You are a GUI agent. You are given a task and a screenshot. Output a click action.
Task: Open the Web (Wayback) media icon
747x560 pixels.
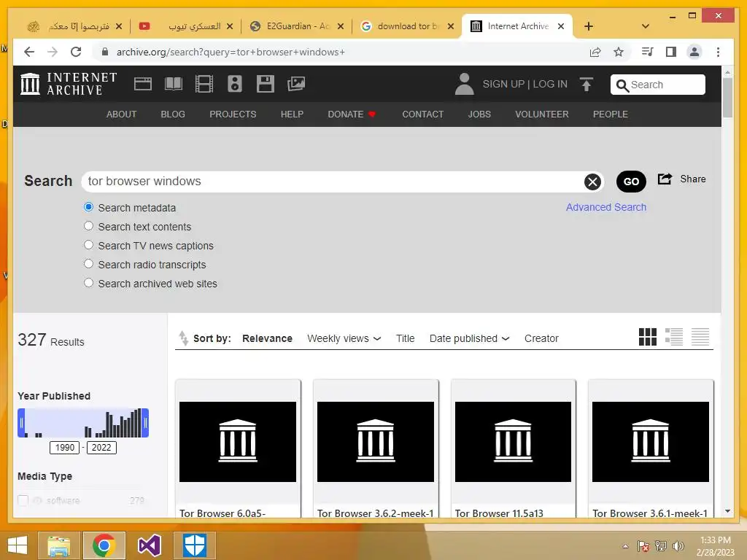click(x=142, y=84)
